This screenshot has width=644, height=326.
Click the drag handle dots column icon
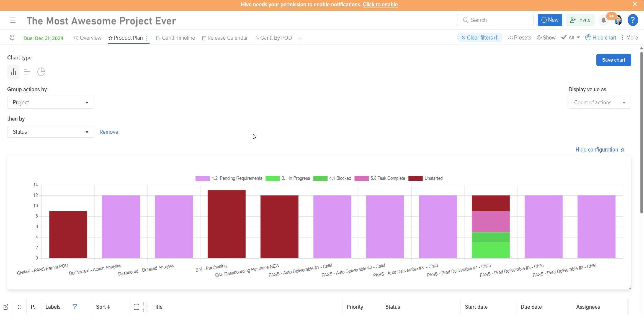point(20,307)
